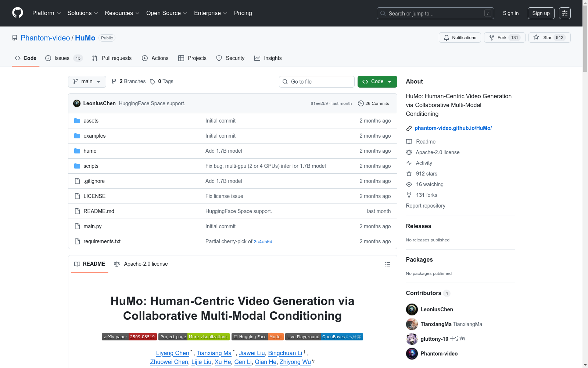Click the book icon beside Readme in About
588x368 pixels.
click(409, 142)
